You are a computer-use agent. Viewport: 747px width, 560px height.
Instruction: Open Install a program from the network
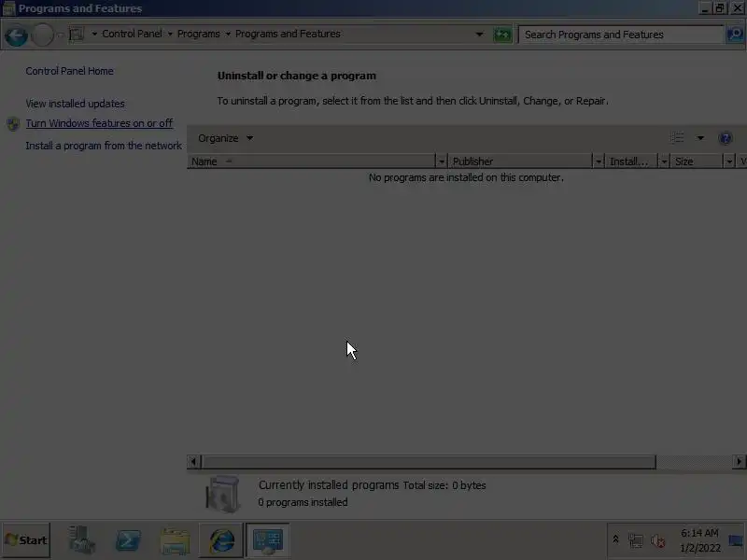coord(104,146)
